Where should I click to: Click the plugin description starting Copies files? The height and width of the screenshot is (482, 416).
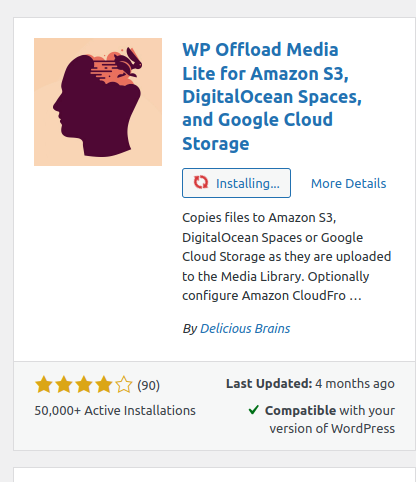coord(287,257)
